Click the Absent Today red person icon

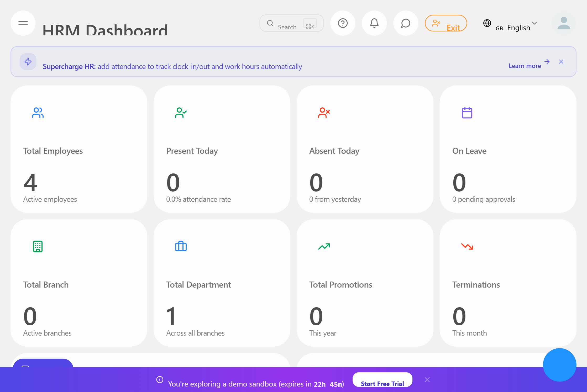tap(324, 113)
